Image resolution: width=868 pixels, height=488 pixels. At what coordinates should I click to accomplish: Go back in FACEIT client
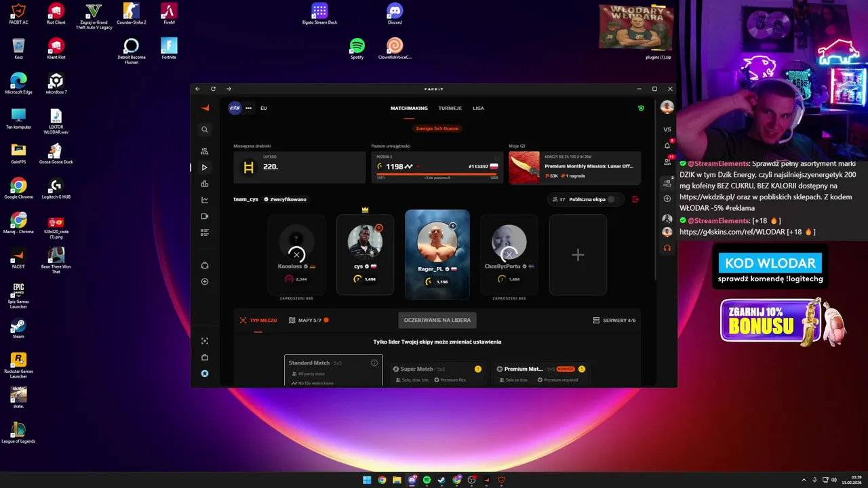click(197, 89)
